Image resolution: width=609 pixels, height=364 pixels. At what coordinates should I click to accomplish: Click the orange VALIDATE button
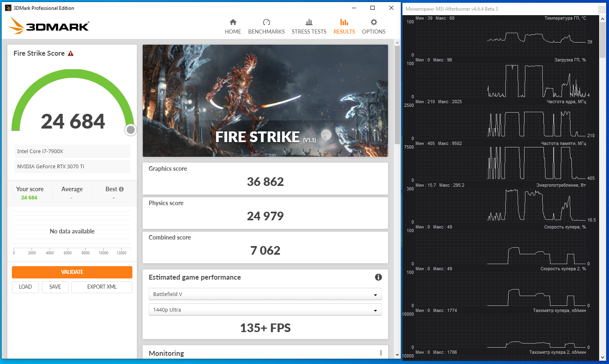(72, 272)
